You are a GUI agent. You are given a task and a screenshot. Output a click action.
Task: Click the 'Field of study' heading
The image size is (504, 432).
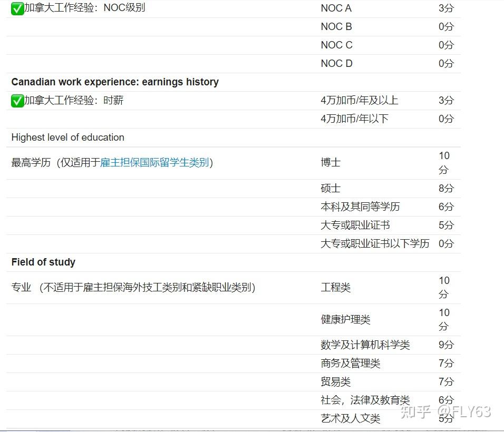tap(43, 262)
